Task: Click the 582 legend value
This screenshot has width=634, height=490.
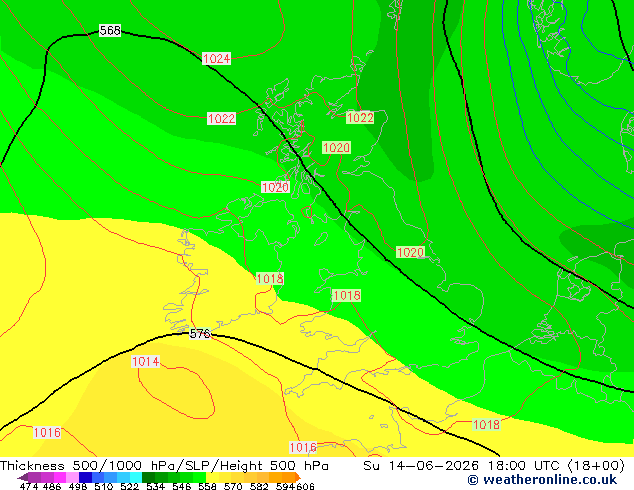Action: (x=259, y=486)
